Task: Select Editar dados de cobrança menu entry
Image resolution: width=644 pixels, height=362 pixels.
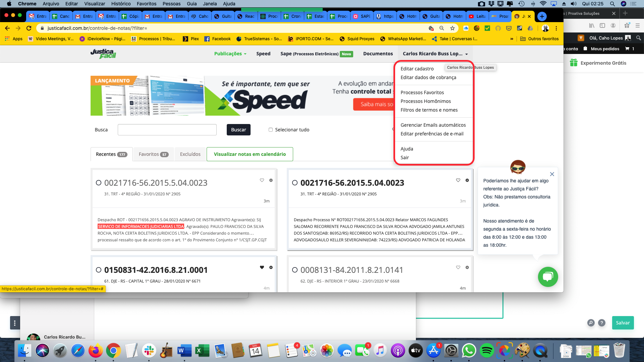Action: click(428, 77)
